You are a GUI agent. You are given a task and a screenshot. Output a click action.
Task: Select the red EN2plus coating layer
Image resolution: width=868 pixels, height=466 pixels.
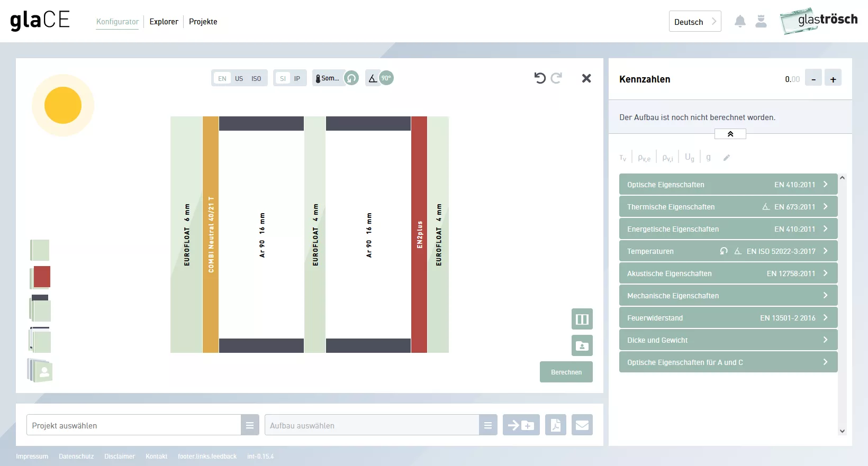click(x=419, y=234)
